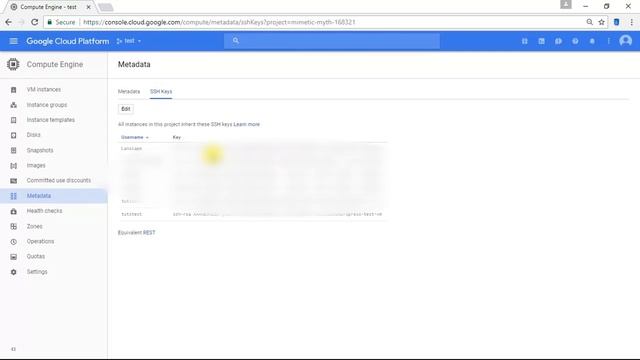Viewport: 640px width, 360px height.
Task: Select the Metadata sidebar icon
Action: pyautogui.click(x=13, y=196)
